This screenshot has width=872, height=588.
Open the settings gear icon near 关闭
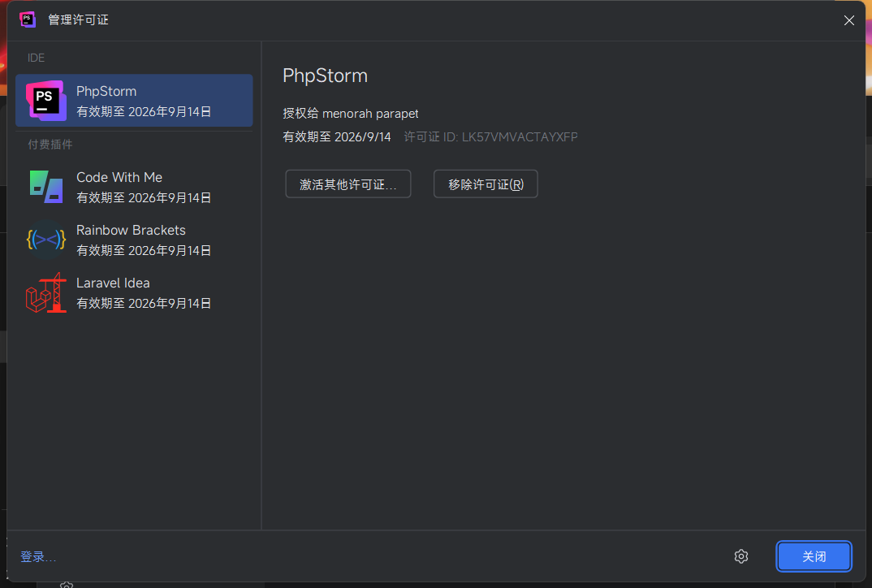(740, 556)
